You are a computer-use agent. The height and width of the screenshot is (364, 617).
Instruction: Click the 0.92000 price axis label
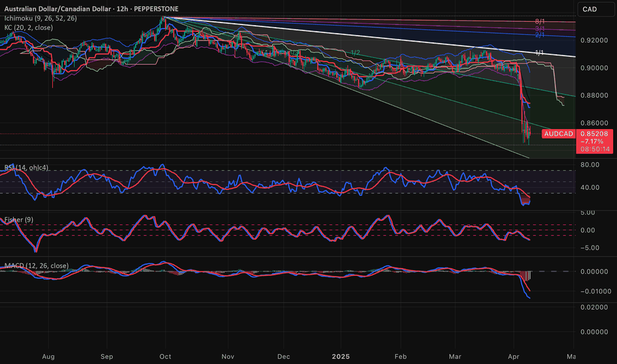tap(594, 40)
